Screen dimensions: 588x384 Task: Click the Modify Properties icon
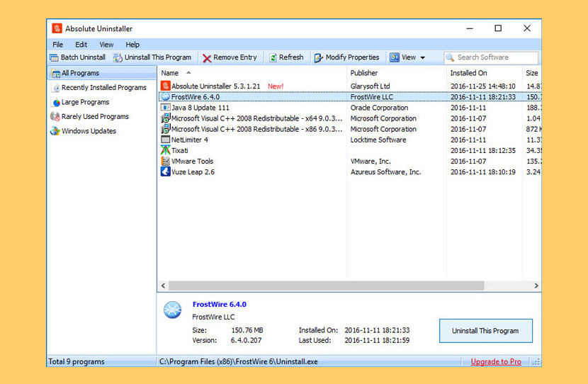coord(318,58)
